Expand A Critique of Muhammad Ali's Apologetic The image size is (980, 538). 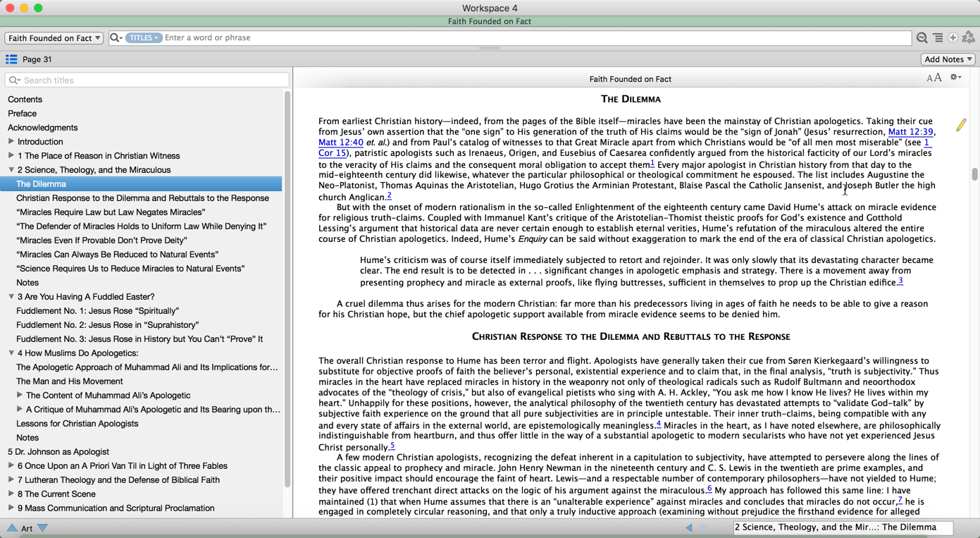tap(20, 410)
